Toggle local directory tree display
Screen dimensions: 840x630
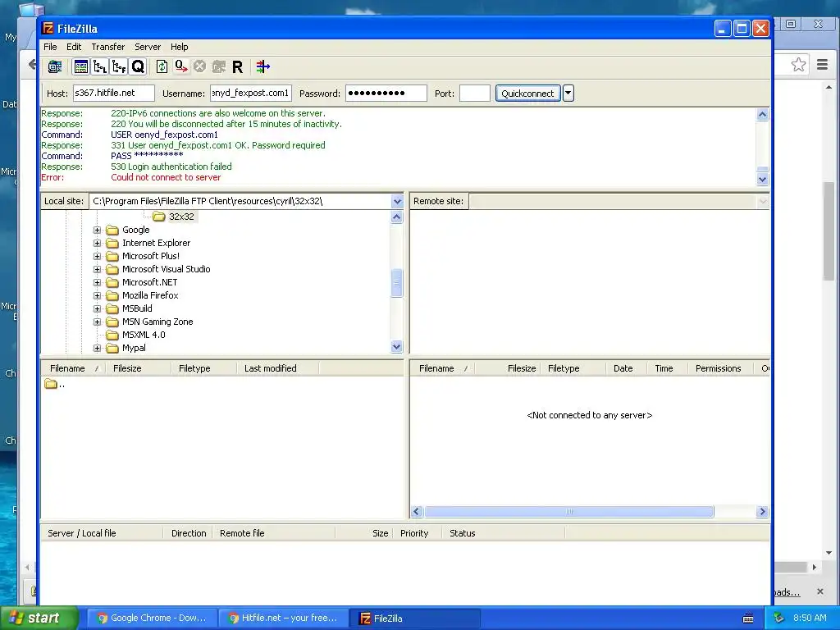(99, 67)
